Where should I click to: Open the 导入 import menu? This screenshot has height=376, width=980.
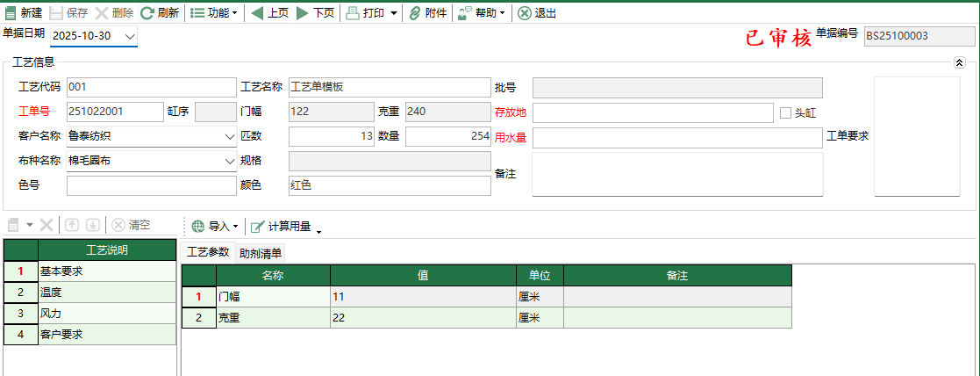coord(215,226)
